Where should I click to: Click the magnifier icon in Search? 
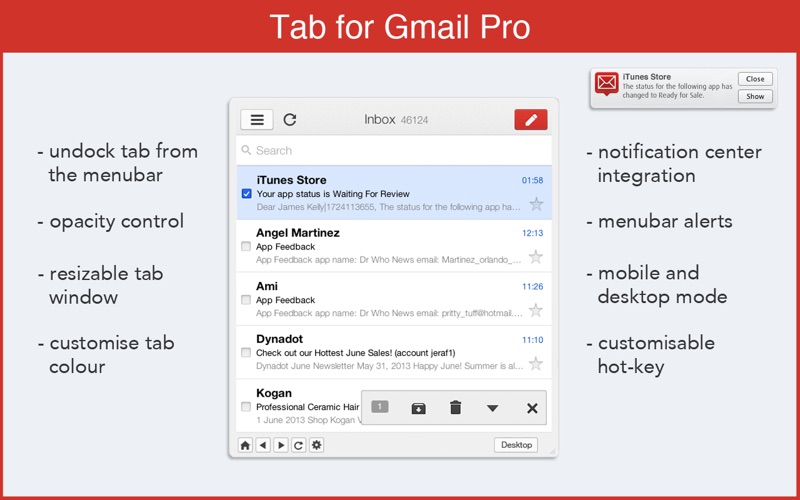point(246,150)
